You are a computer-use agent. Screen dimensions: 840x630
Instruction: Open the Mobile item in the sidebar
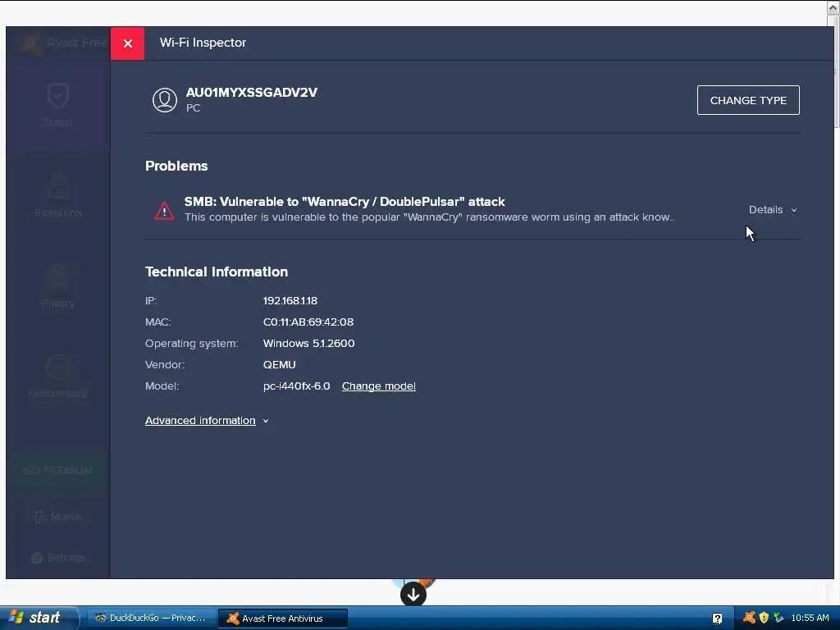[x=58, y=517]
